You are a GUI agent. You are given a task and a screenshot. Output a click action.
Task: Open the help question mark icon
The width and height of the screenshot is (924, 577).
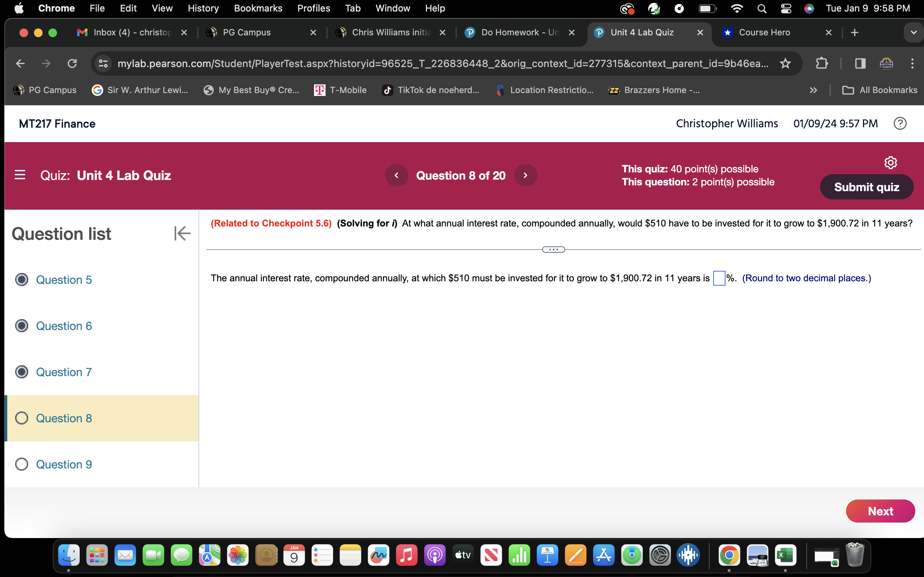pos(900,123)
